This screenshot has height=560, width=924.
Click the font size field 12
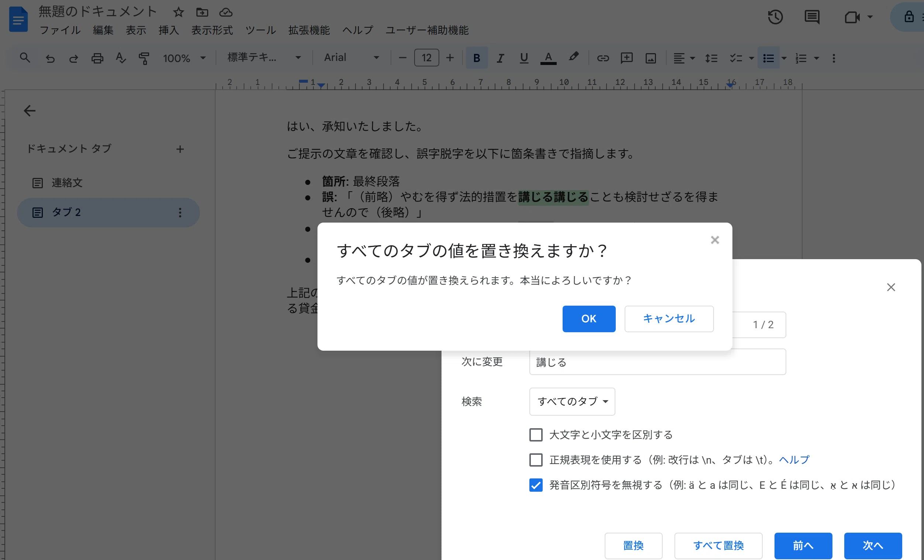coord(426,58)
